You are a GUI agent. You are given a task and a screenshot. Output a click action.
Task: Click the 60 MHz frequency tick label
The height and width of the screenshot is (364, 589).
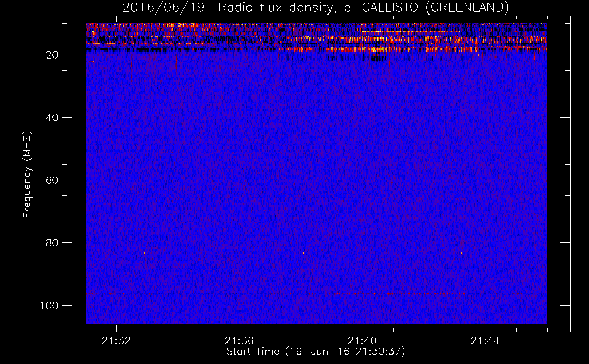pos(52,180)
